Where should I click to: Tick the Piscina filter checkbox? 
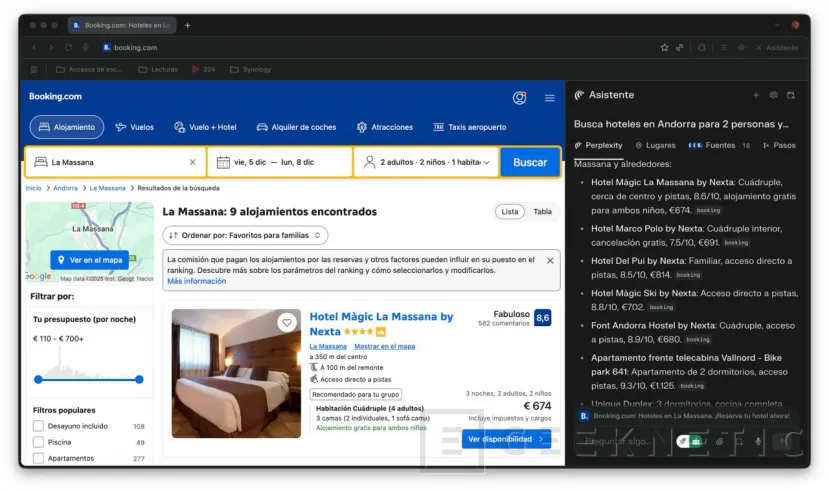(38, 442)
